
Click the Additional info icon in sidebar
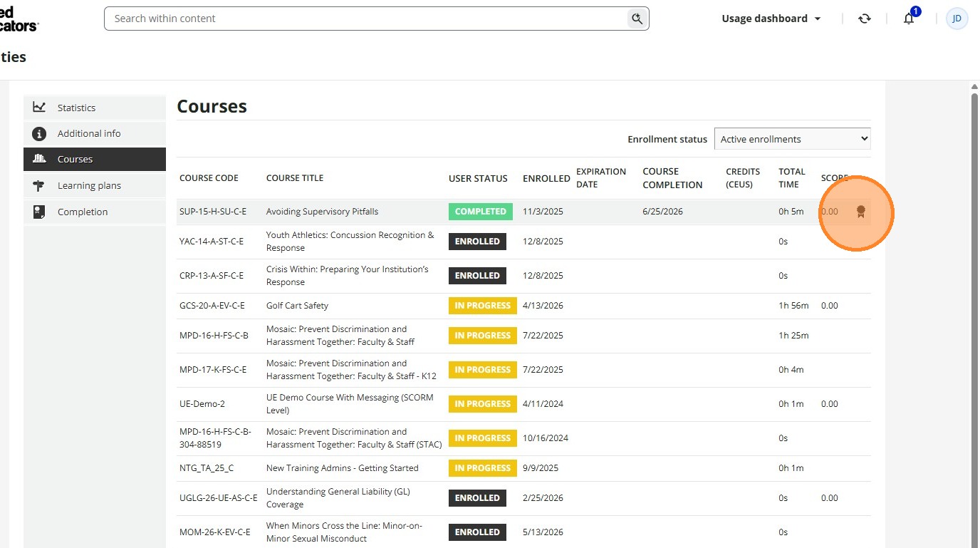click(39, 134)
